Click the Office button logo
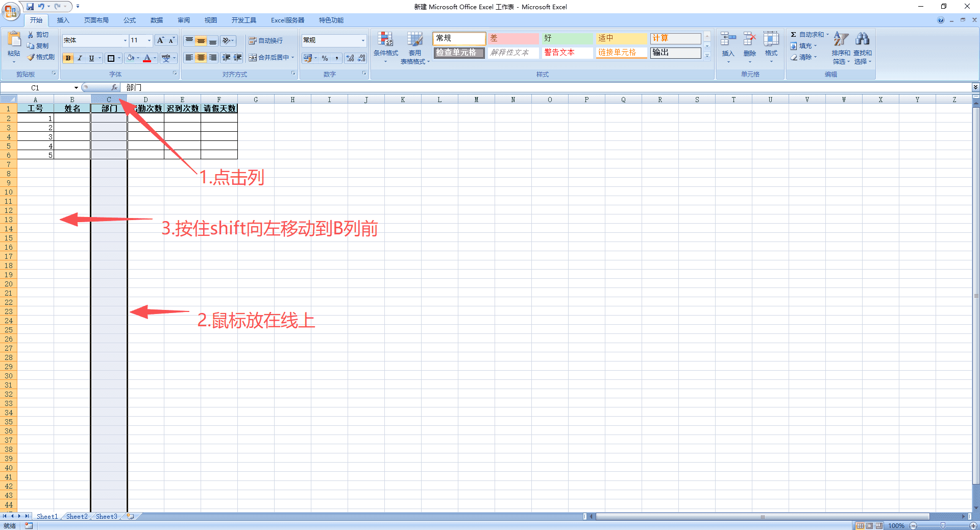Screen dimensions: 980x530 (11, 11)
